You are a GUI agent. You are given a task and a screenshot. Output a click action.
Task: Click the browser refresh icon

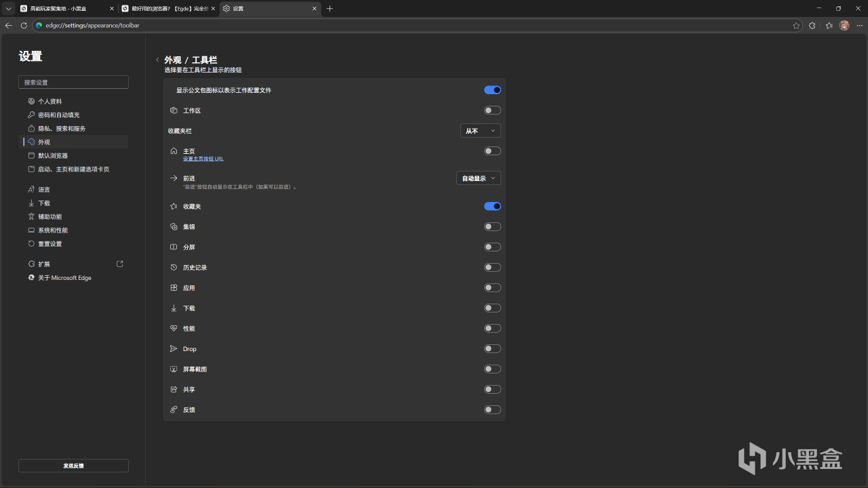(24, 25)
